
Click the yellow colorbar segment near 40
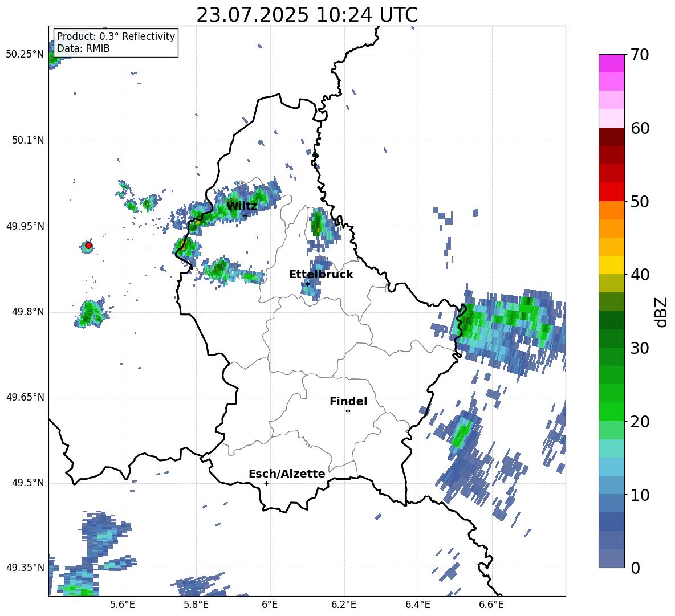(x=611, y=265)
